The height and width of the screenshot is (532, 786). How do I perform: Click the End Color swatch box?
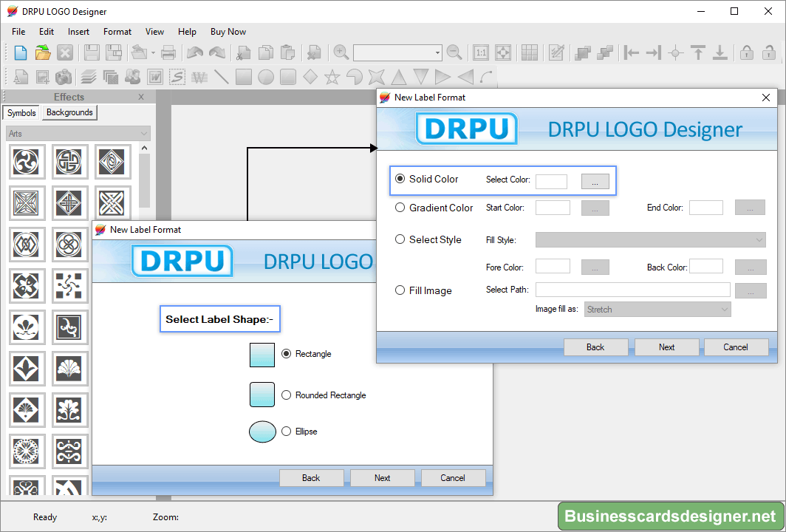[x=706, y=208]
